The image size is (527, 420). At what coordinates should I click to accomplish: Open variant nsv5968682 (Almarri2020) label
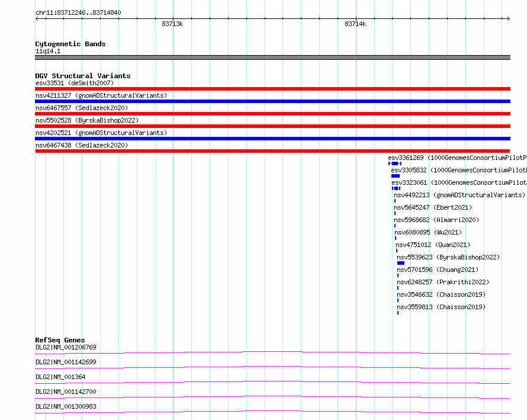[436, 220]
